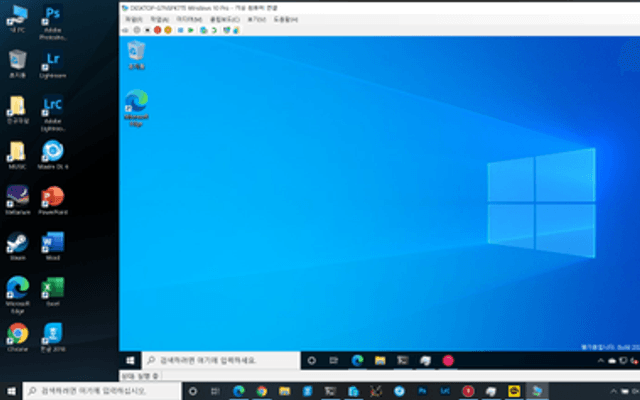Open the 작업(A) menu in VM window
The image size is (640, 400).
(159, 19)
